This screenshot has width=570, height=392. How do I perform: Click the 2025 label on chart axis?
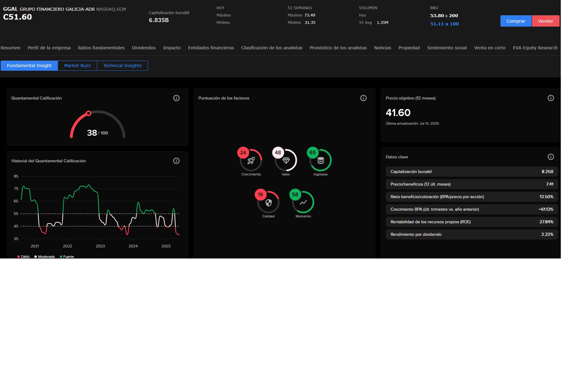tap(166, 246)
